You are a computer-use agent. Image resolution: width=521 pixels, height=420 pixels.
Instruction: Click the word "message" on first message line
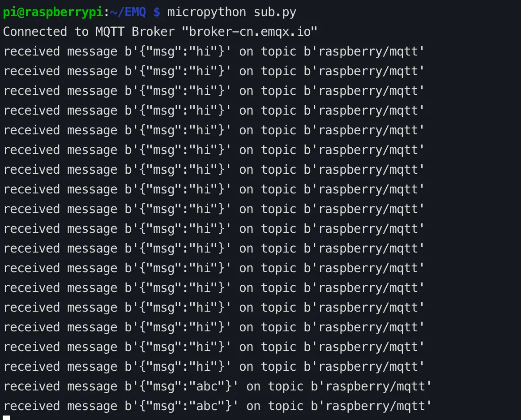point(92,51)
